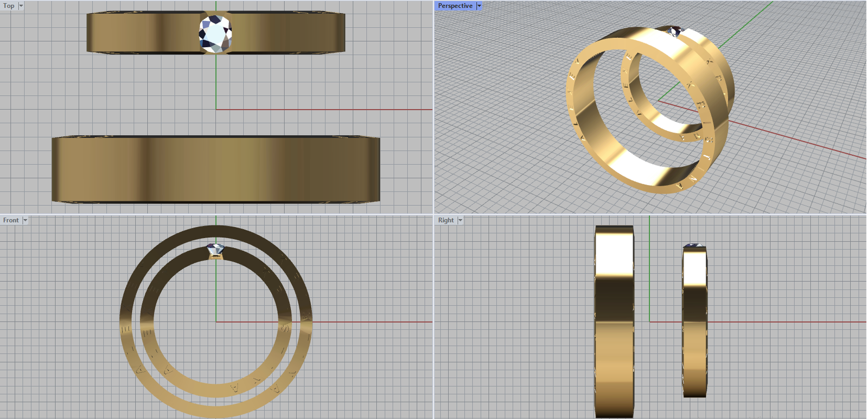This screenshot has height=419, width=868.
Task: Open the Top viewport dropdown arrow
Action: tap(21, 5)
